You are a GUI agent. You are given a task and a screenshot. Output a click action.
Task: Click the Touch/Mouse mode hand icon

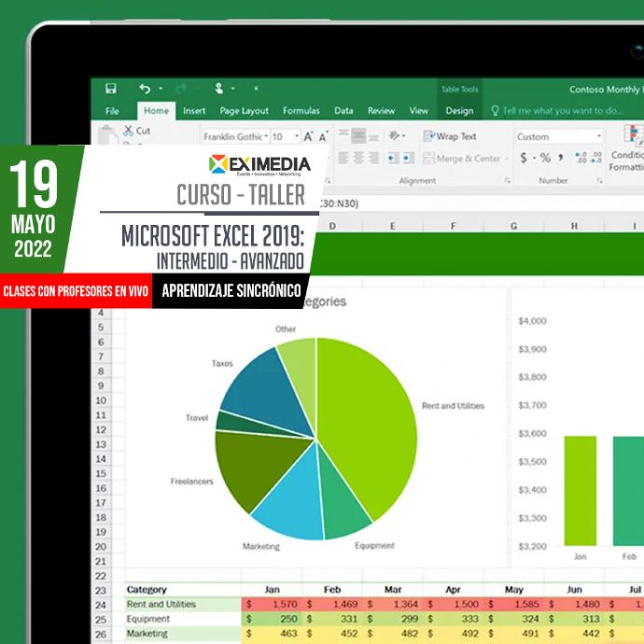pos(219,89)
